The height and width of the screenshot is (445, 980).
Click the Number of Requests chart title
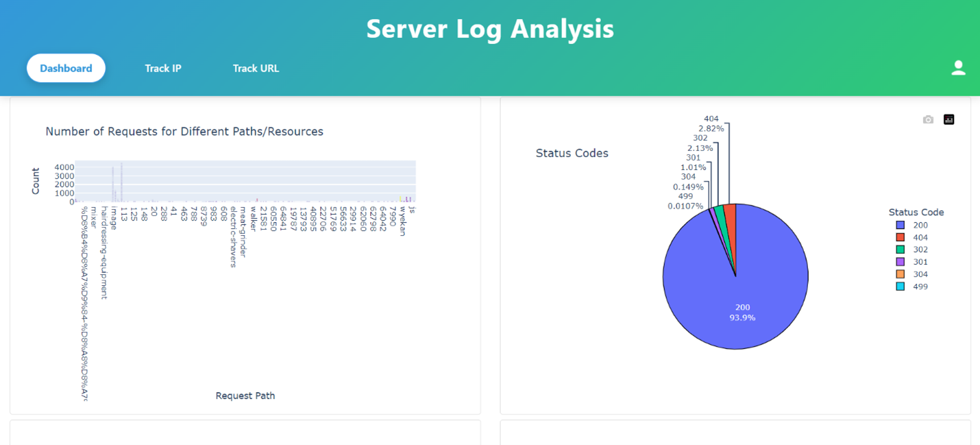(184, 131)
